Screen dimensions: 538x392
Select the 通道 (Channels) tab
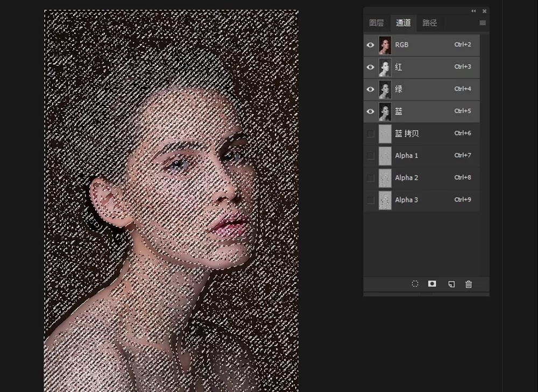(x=403, y=23)
